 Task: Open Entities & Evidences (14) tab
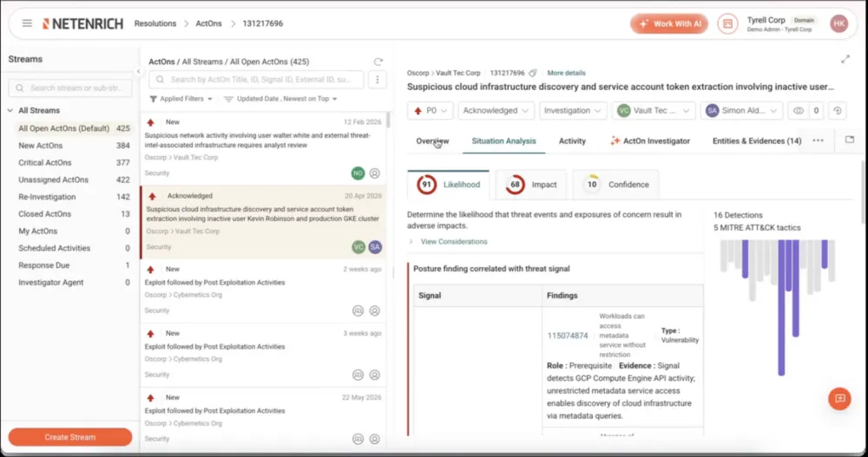pos(757,141)
